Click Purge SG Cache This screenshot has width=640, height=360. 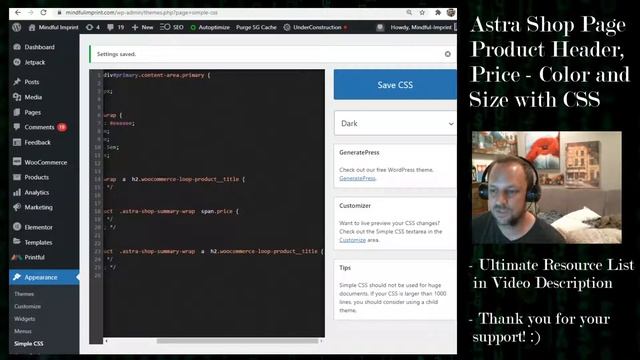(256, 27)
